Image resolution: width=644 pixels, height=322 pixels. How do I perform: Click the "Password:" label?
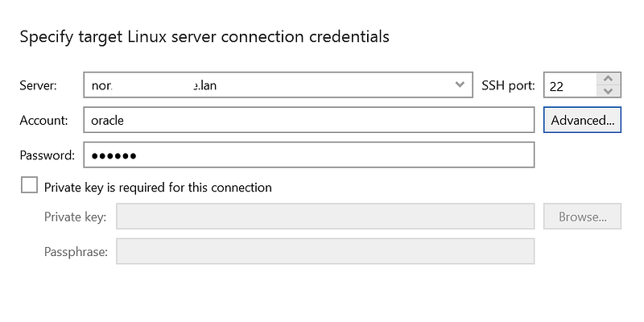[47, 155]
